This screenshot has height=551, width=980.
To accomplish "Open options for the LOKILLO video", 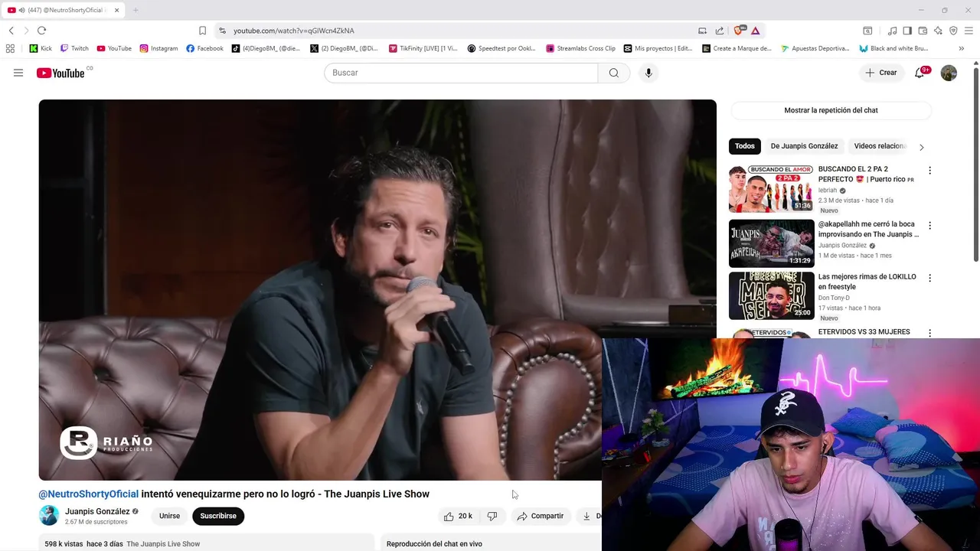I will [x=929, y=278].
